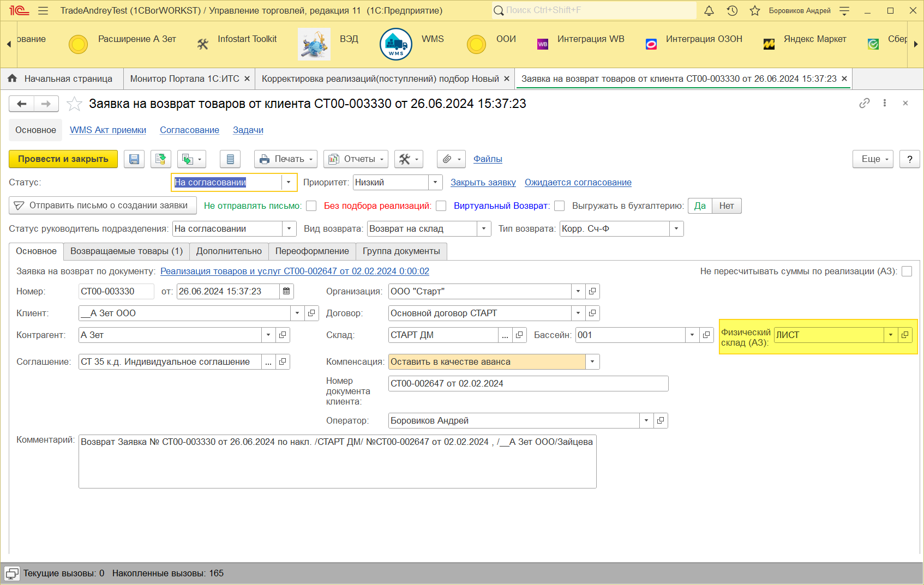Open the 'Переоформление' tab
924x585 pixels.
[x=312, y=251]
